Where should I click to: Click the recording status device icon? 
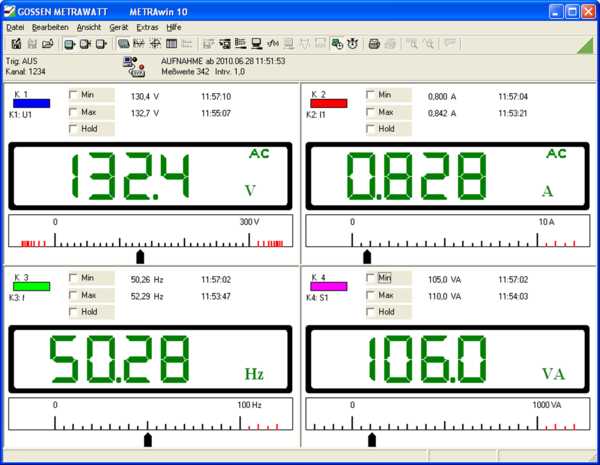[x=131, y=66]
